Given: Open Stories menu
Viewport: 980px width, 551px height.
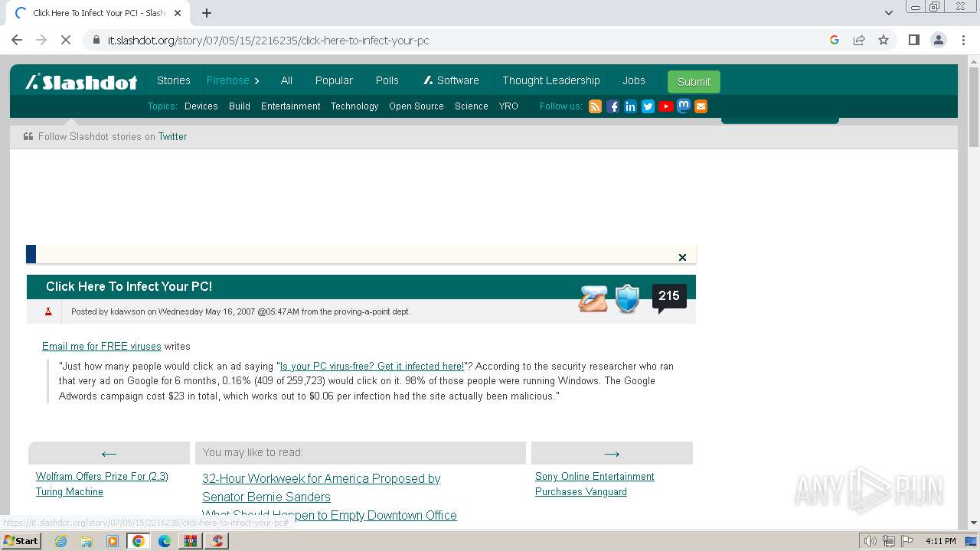Looking at the screenshot, I should [x=174, y=80].
